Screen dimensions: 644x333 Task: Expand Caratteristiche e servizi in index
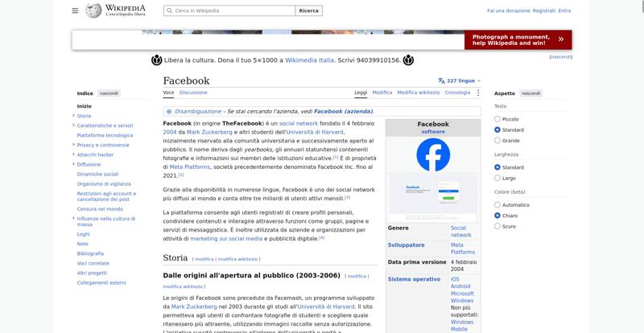tap(73, 125)
